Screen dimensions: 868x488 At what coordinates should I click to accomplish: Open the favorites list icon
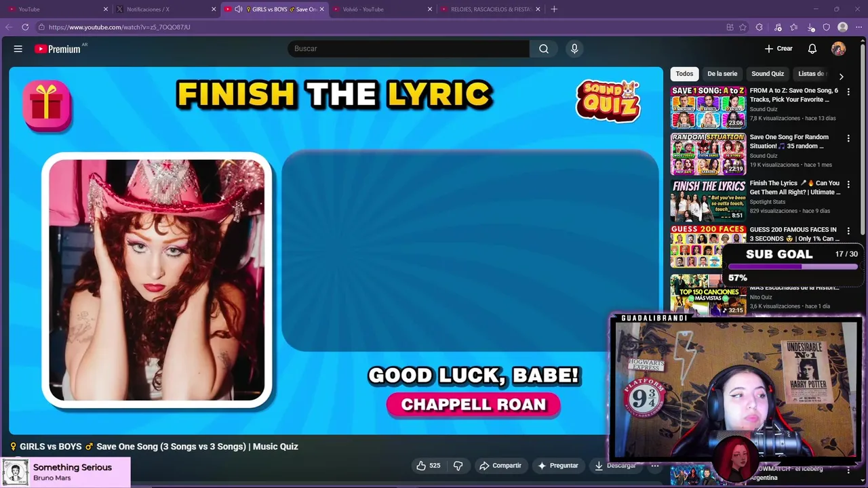coord(794,27)
